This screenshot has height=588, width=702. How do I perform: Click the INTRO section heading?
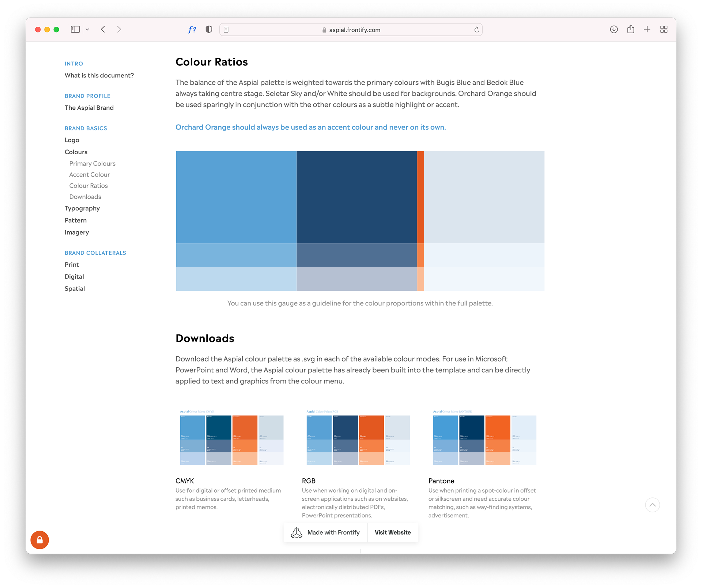[x=74, y=64]
